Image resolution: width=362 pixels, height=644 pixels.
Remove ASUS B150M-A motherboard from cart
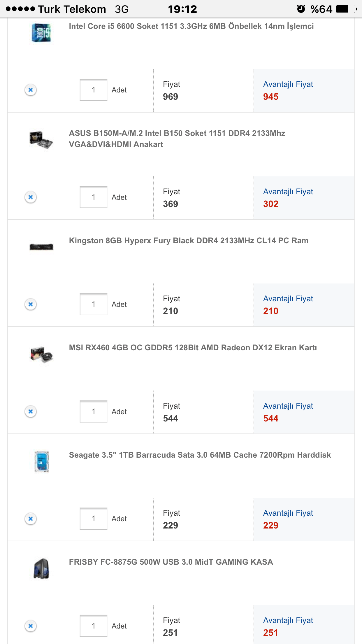[31, 197]
